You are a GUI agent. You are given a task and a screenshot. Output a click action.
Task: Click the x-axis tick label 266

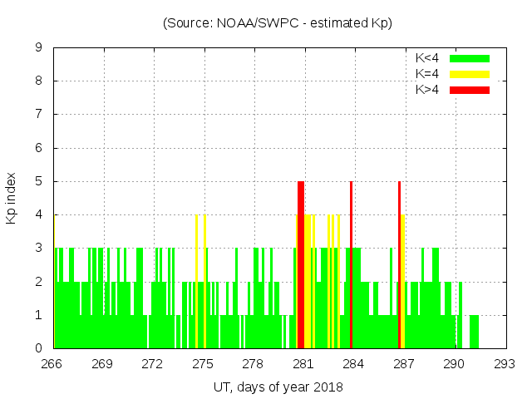(x=52, y=364)
